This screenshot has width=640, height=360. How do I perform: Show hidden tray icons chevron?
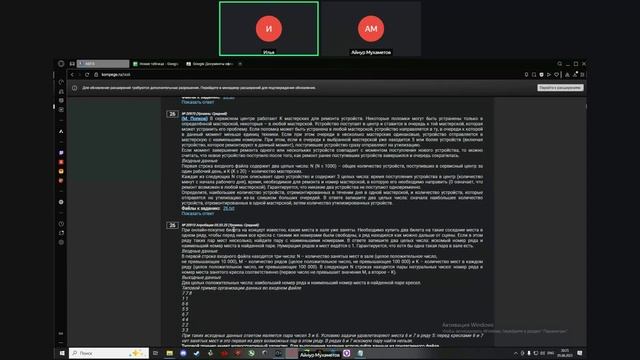pos(516,353)
